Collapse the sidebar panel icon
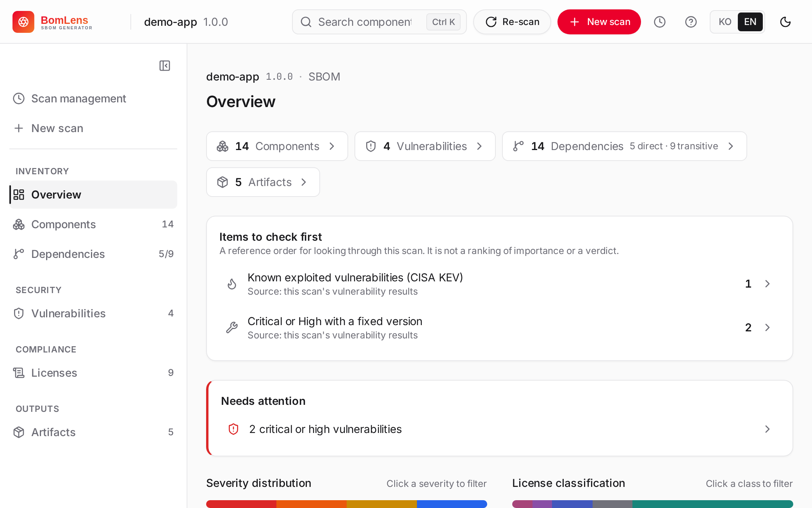This screenshot has height=508, width=812. 165,66
